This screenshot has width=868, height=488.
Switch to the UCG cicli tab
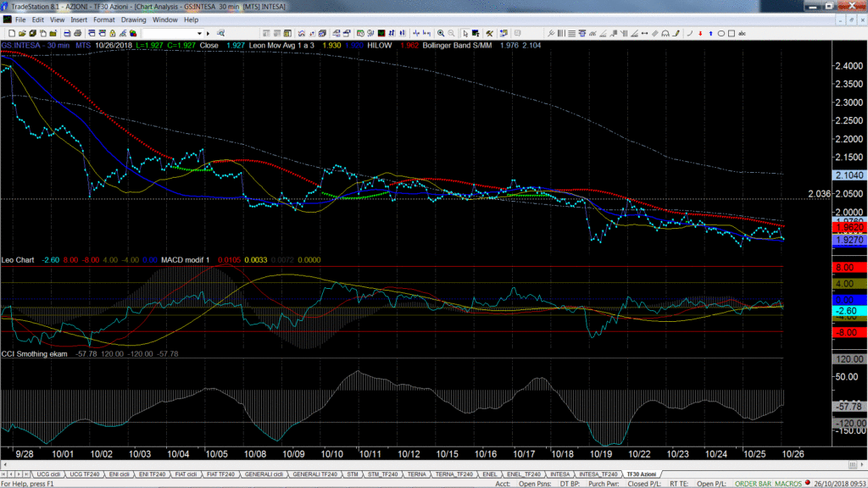point(48,474)
